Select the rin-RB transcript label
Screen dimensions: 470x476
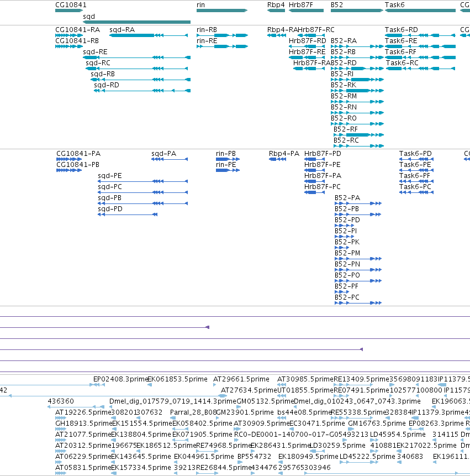click(207, 29)
